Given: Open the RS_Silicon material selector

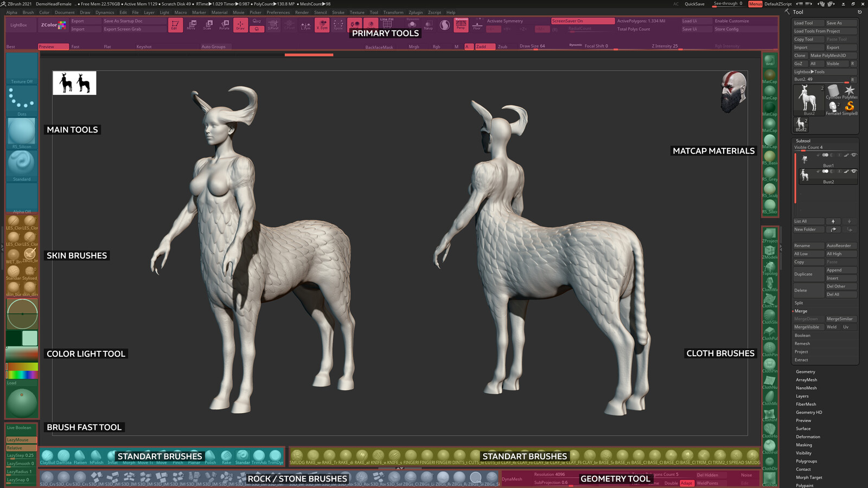Looking at the screenshot, I should coord(22,133).
